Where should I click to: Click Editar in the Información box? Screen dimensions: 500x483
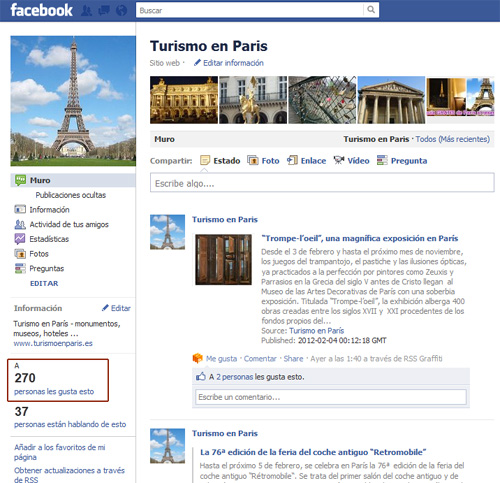[x=120, y=308]
